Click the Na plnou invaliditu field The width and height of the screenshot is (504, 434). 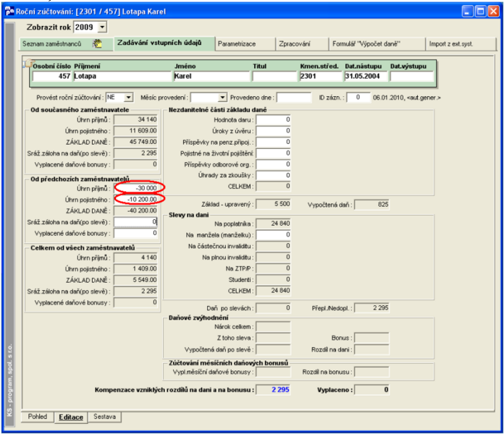(x=273, y=257)
